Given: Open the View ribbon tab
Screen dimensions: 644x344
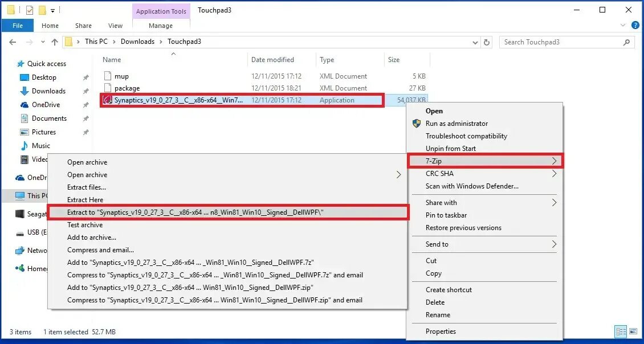Looking at the screenshot, I should click(x=116, y=26).
